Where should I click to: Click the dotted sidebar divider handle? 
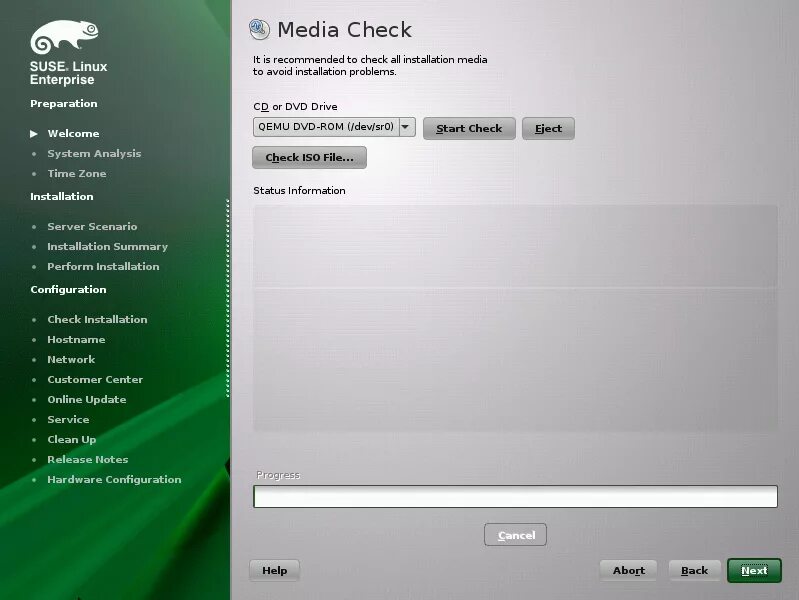pos(228,298)
